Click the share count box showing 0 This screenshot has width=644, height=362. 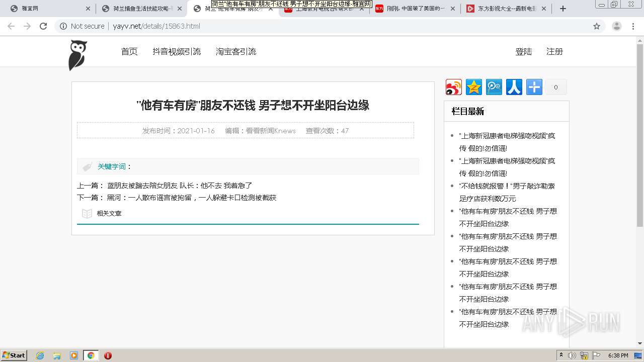556,87
